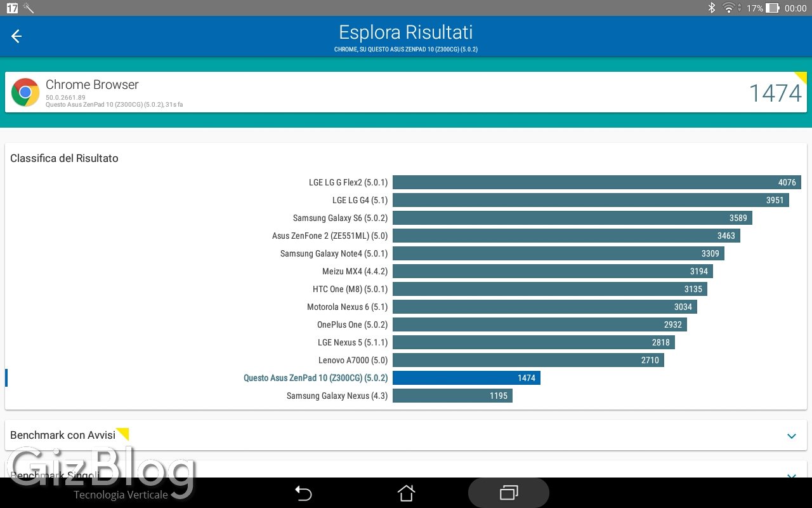The height and width of the screenshot is (508, 812).
Task: Tap the Benchmark con Avvisi label
Action: click(63, 435)
